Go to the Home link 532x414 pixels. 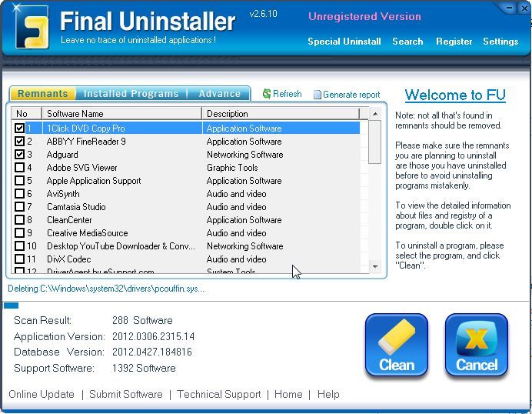pos(288,394)
